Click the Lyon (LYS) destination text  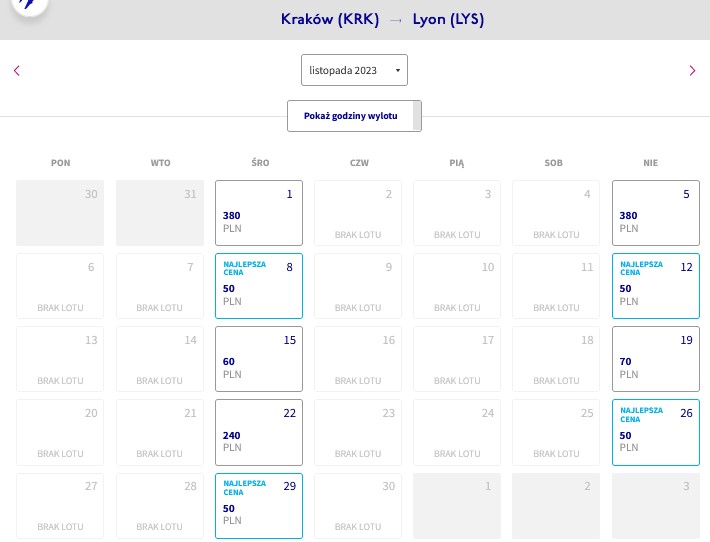click(448, 19)
